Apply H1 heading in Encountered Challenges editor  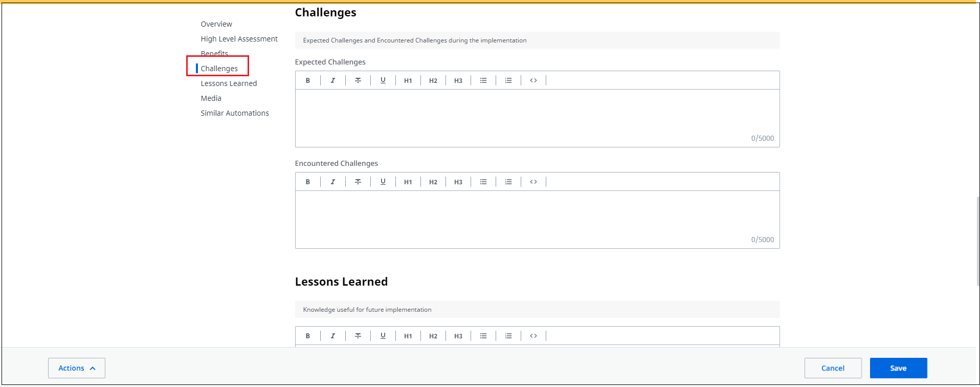tap(408, 182)
